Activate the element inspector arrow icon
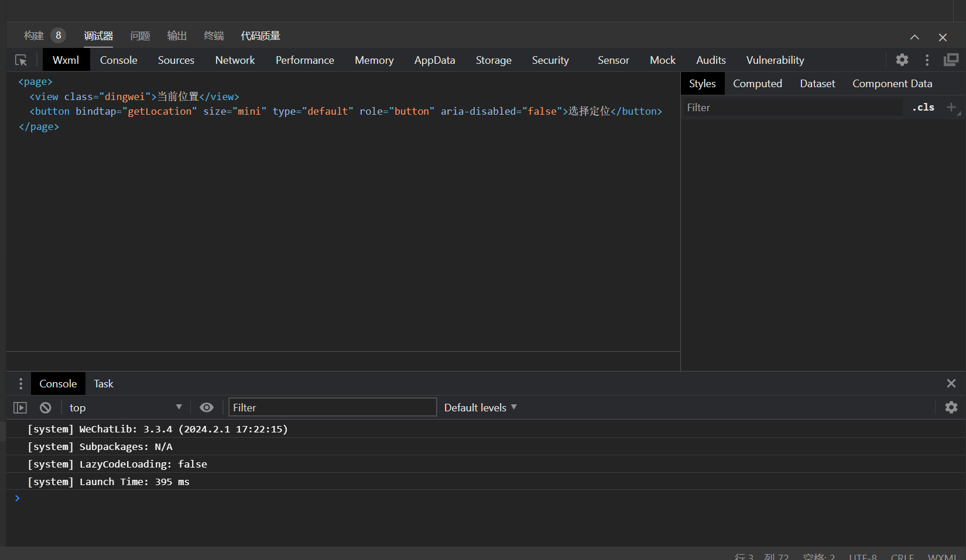Image resolution: width=966 pixels, height=560 pixels. 21,60
